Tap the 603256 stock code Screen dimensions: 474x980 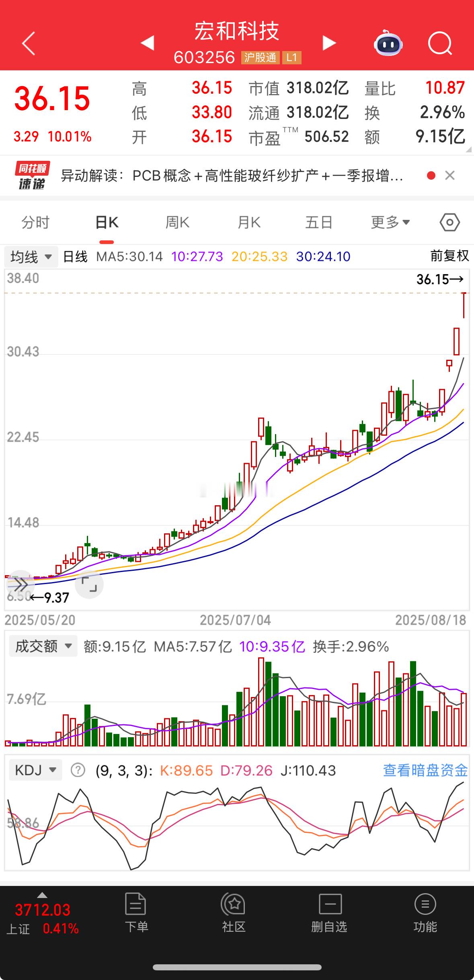[x=204, y=58]
